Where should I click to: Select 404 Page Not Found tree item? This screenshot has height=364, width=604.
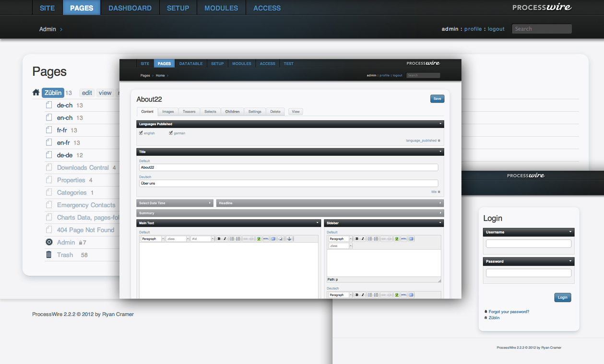(x=85, y=230)
